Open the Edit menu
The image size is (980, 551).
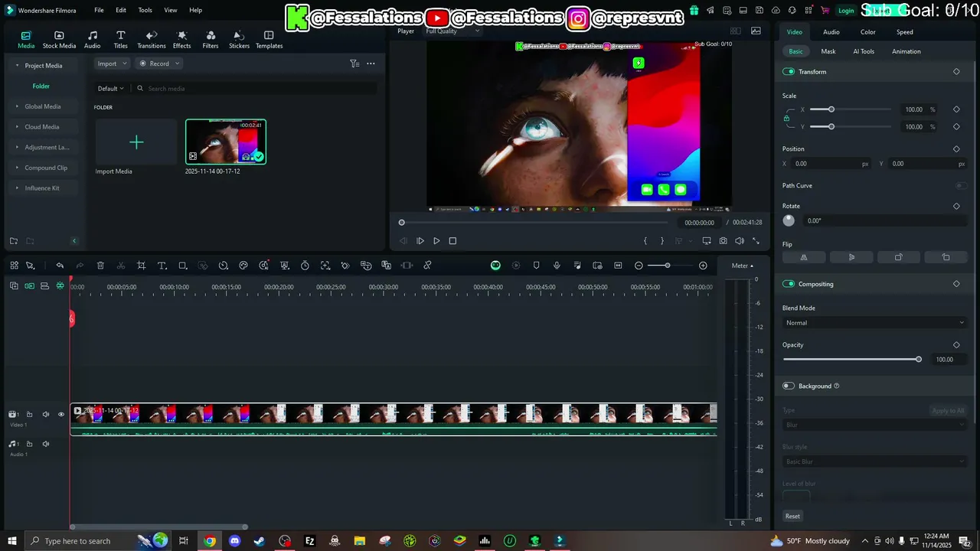pos(121,10)
